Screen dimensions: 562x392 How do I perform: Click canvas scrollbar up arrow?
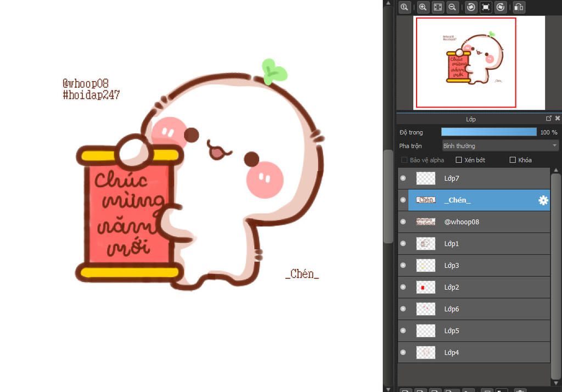388,3
